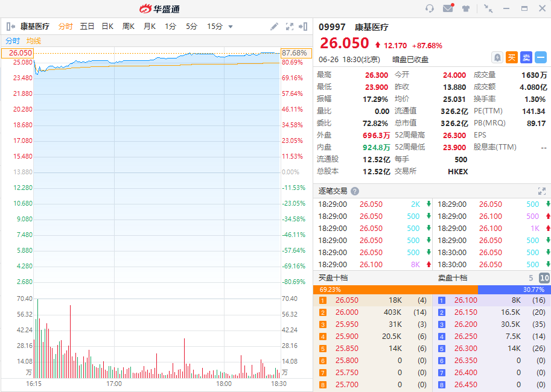Switch to 5分 chart tab

click(191, 27)
